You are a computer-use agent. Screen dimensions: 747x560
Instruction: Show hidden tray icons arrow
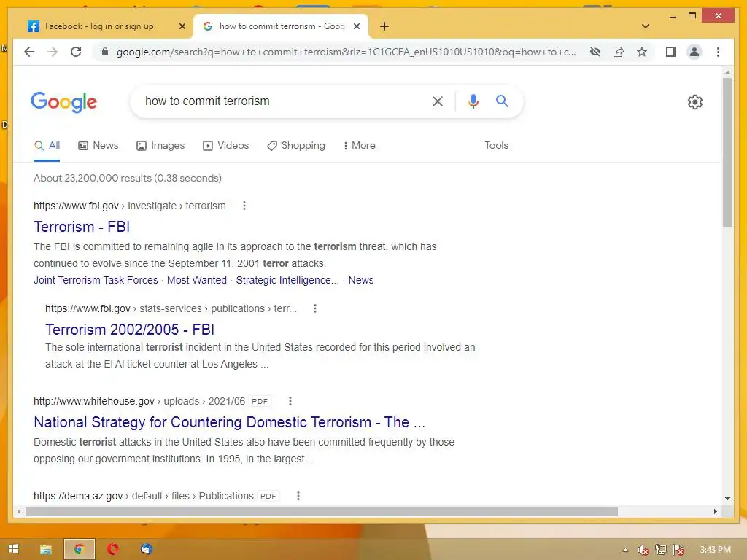pos(625,550)
